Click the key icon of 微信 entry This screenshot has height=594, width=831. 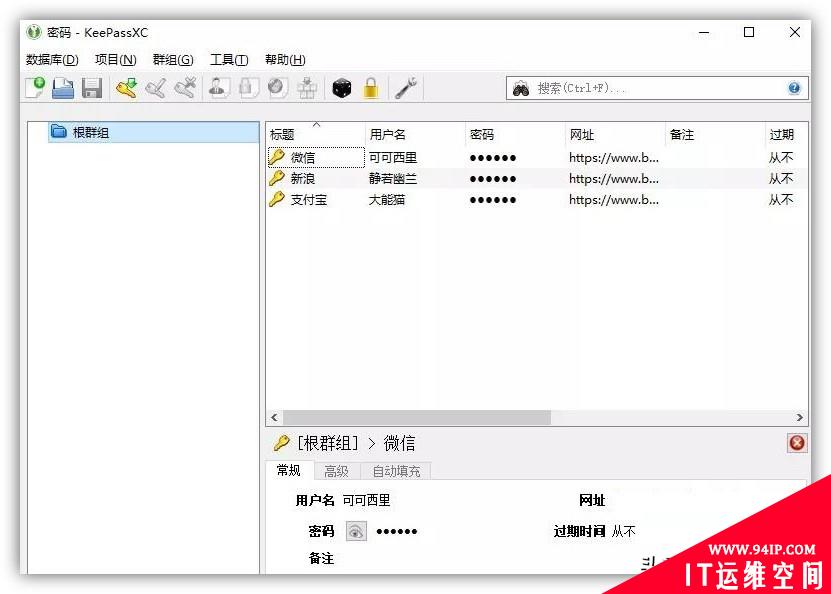tap(277, 157)
